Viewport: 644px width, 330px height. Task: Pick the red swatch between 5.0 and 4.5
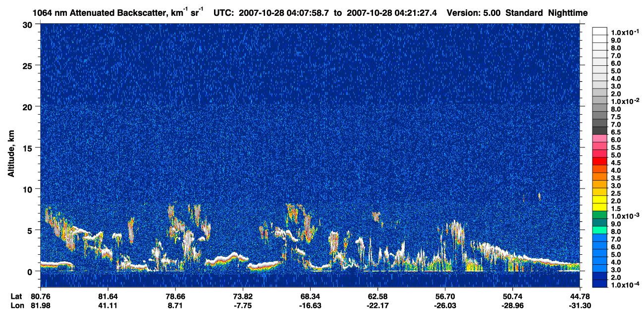point(600,161)
